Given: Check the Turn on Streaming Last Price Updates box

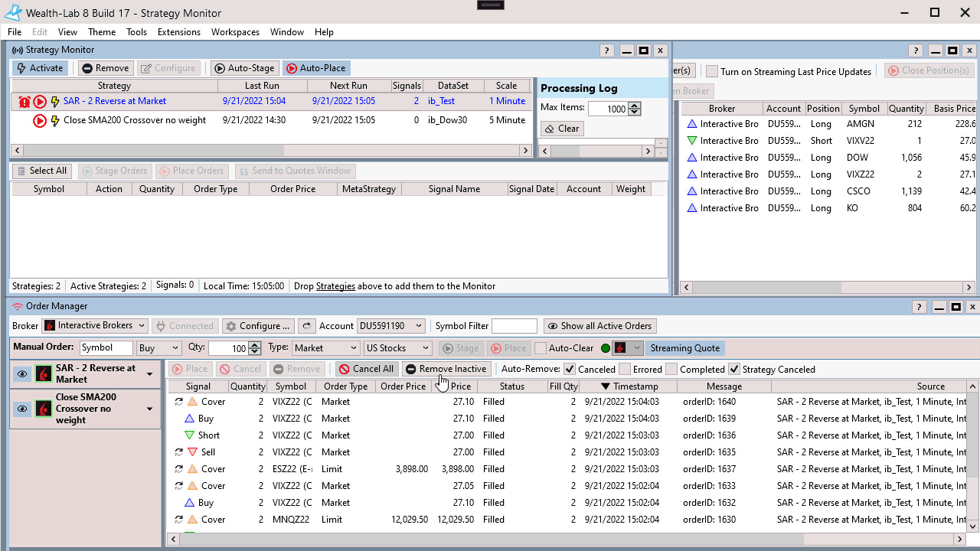Looking at the screenshot, I should tap(712, 71).
